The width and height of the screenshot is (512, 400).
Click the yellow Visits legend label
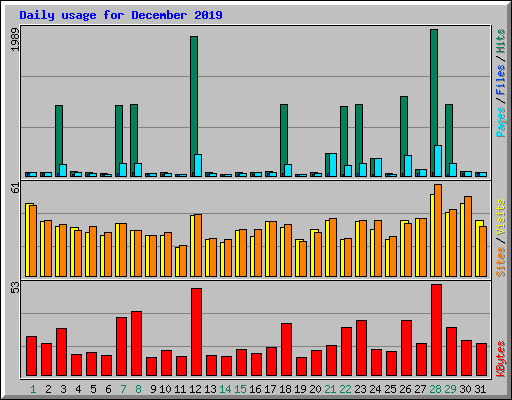[501, 218]
